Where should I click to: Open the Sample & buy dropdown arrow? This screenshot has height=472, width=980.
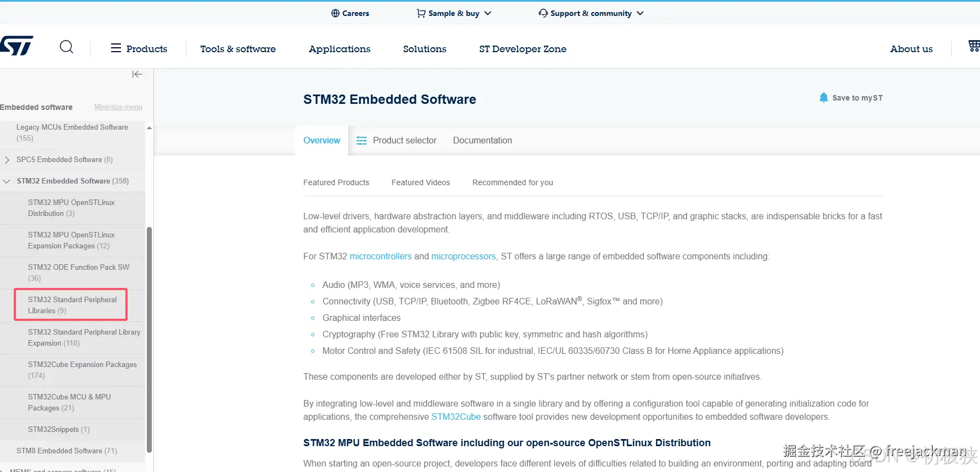tap(488, 13)
